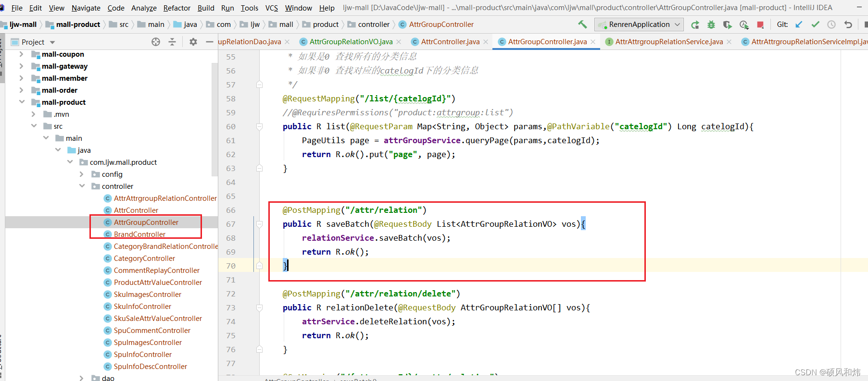The width and height of the screenshot is (868, 381).
Task: Open the Refactor menu
Action: [x=177, y=8]
